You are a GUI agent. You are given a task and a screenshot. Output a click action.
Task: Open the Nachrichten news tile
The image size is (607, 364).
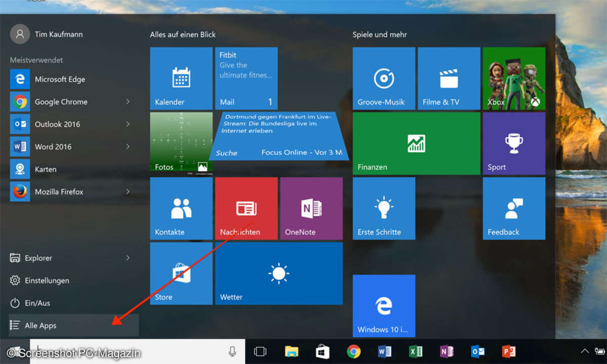coord(246,208)
